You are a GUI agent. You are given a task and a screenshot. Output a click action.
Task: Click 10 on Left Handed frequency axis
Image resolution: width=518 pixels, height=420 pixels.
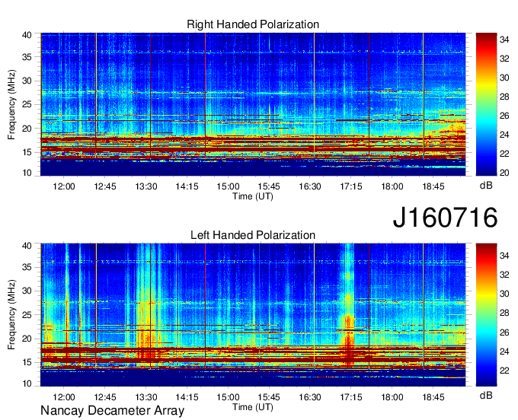pyautogui.click(x=27, y=383)
